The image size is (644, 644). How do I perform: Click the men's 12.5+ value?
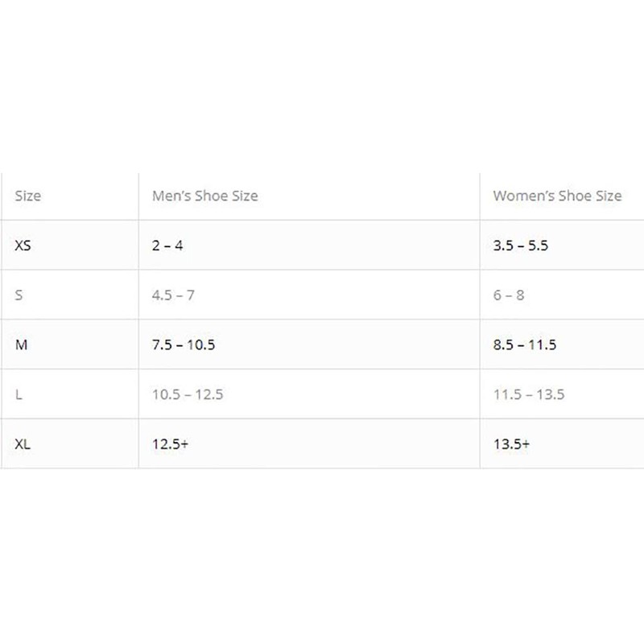click(x=171, y=444)
